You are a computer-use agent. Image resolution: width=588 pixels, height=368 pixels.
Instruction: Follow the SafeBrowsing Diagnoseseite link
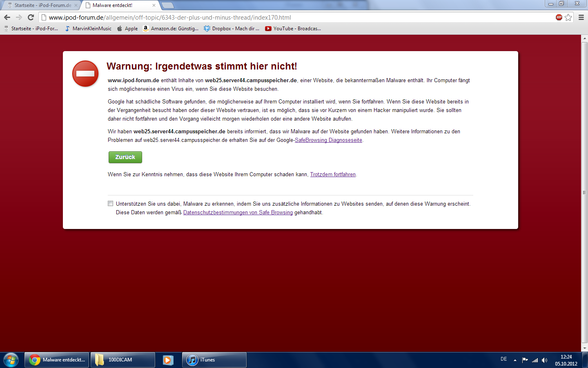(328, 140)
